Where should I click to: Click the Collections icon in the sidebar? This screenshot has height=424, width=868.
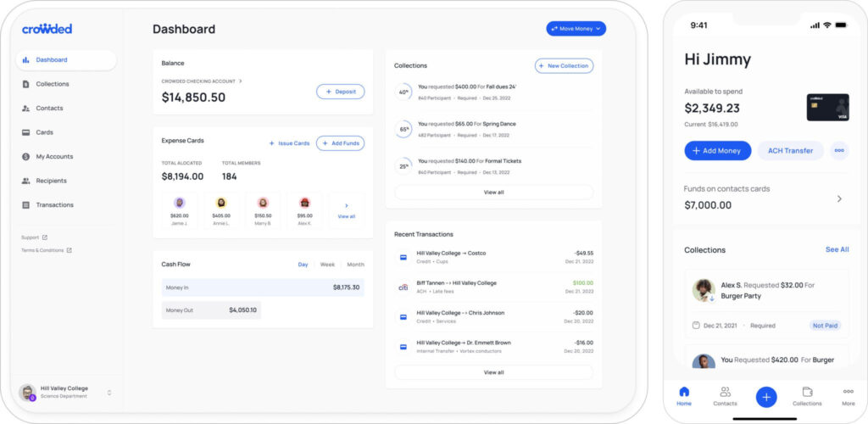point(26,84)
